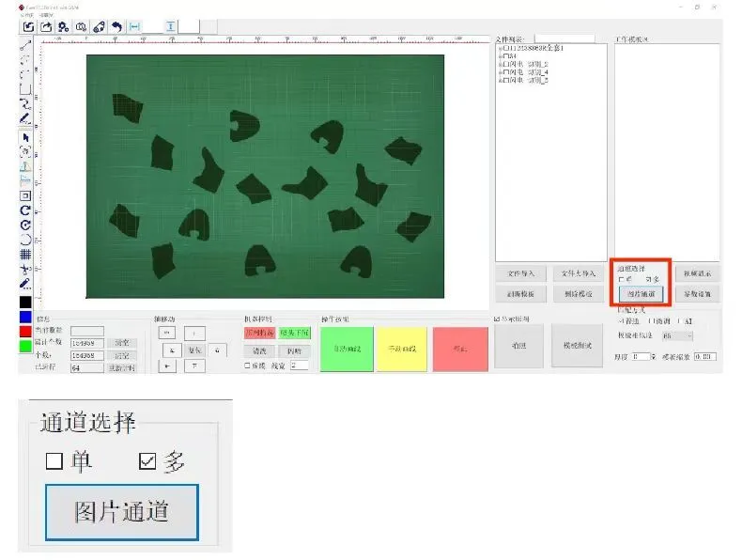Select the straight line drawing tool
The image size is (742, 560).
(x=25, y=45)
